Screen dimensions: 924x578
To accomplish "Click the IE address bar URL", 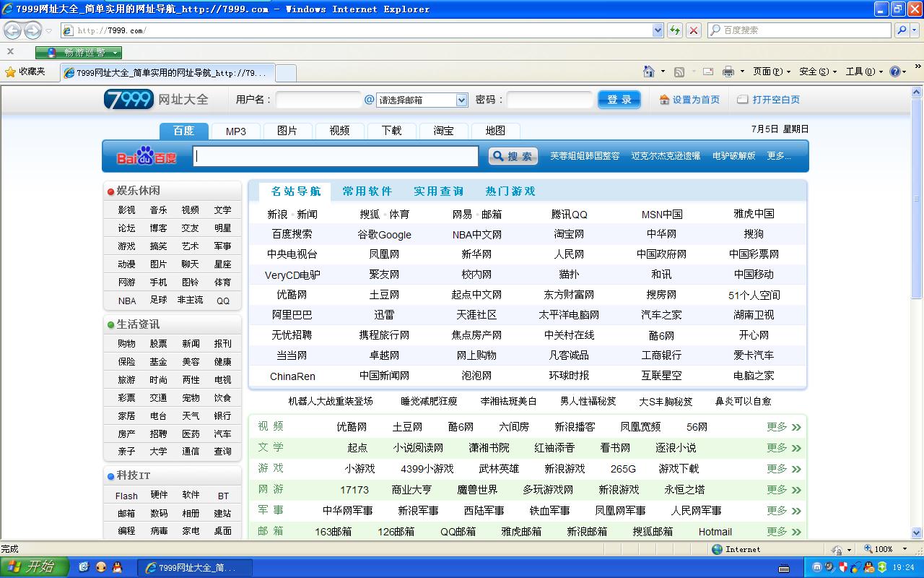I will click(x=112, y=30).
